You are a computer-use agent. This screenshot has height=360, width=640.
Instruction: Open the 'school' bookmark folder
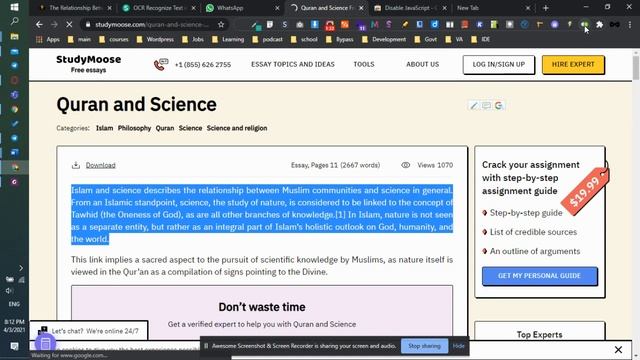point(304,39)
